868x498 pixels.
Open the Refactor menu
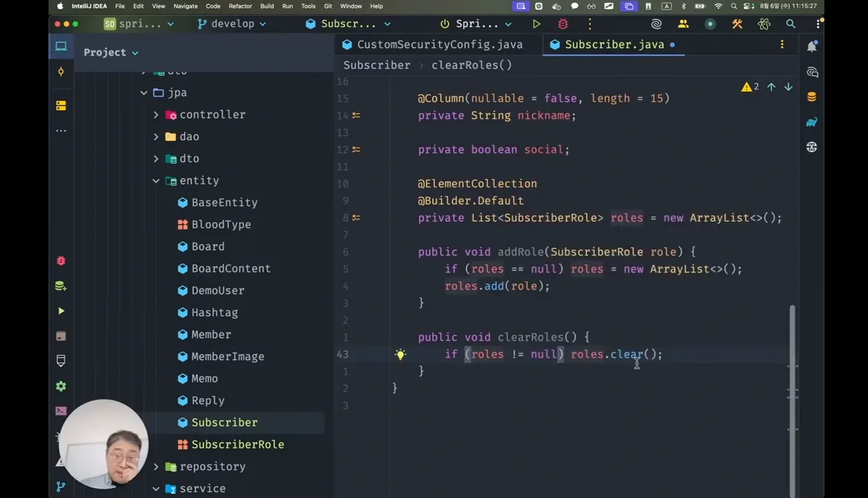pyautogui.click(x=240, y=6)
